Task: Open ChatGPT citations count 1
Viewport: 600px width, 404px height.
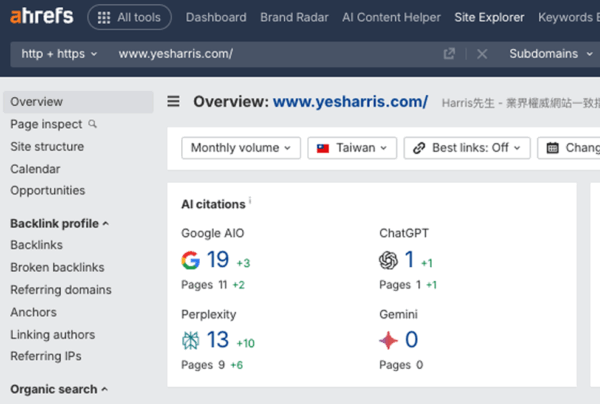Action: [x=409, y=259]
